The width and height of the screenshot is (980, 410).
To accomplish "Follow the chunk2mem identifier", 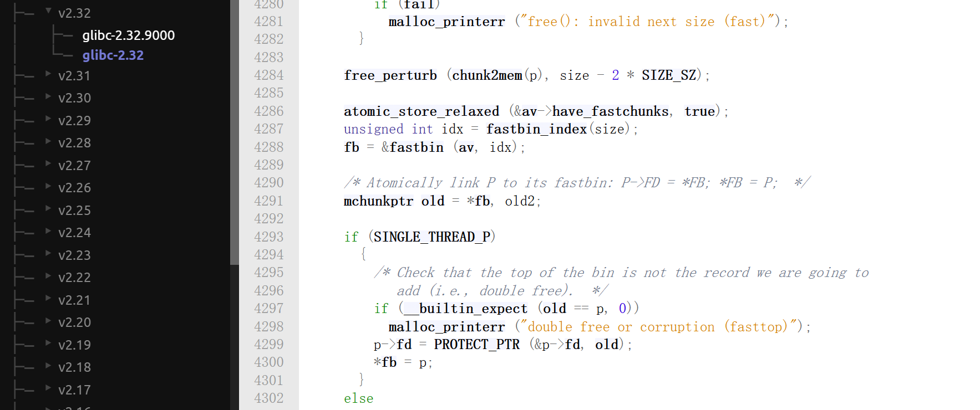I will [487, 76].
